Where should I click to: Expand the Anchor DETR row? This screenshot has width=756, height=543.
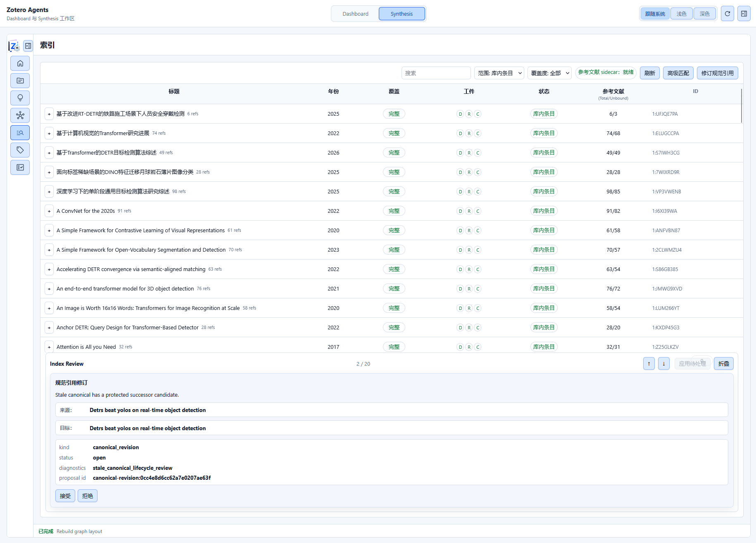pyautogui.click(x=49, y=328)
